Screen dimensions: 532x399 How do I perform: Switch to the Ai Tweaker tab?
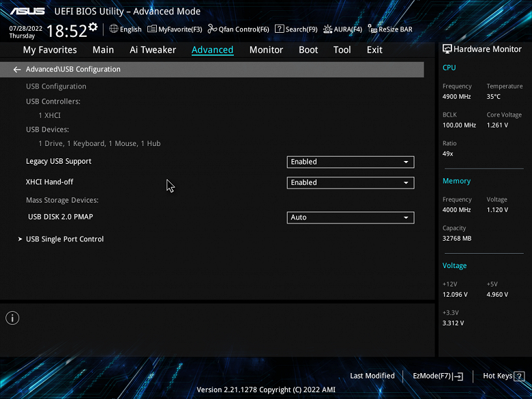pyautogui.click(x=153, y=50)
